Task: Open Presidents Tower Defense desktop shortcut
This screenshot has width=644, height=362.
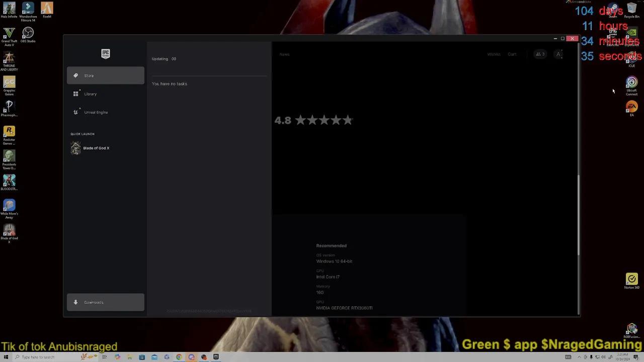Action: click(x=9, y=160)
